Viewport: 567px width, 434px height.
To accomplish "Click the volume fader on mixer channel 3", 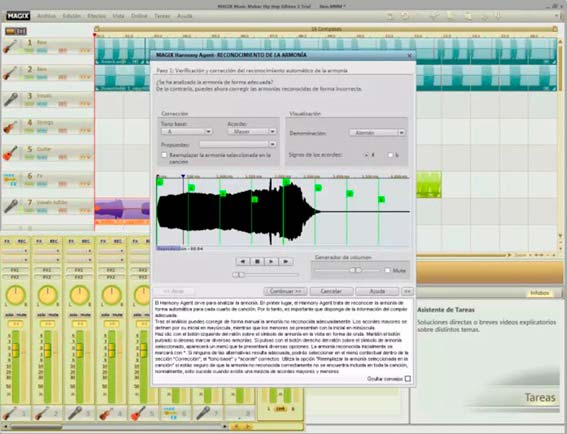I will click(80, 350).
